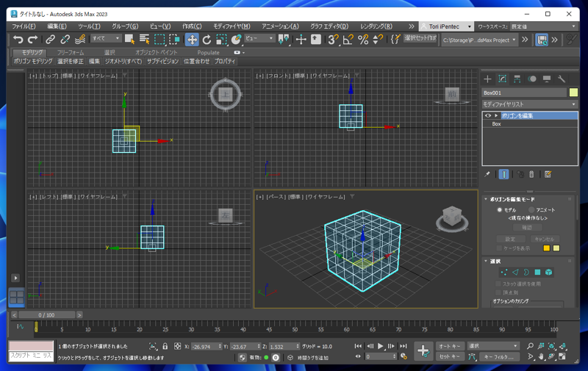Select Edge sub-object level icon
Image resolution: width=588 pixels, height=371 pixels.
tap(515, 272)
